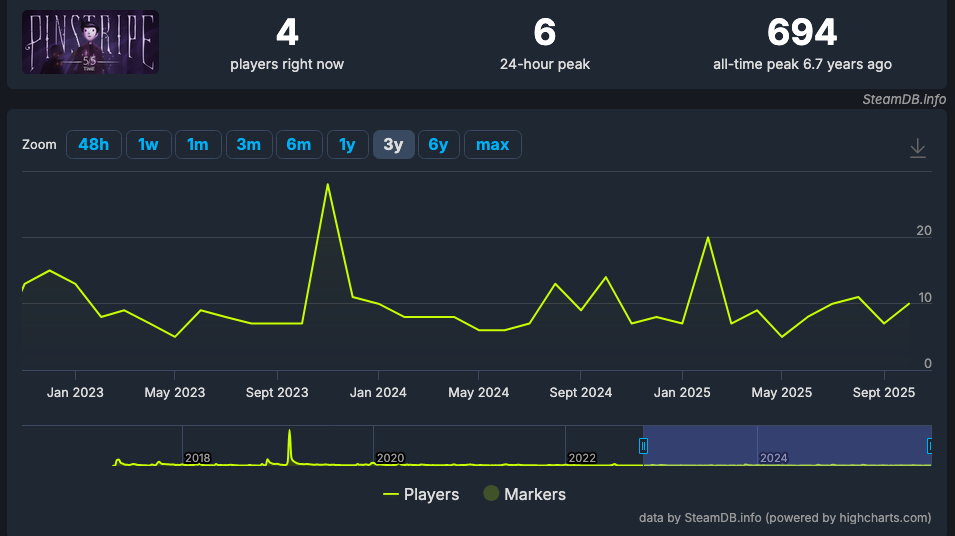Click the highest peak point in late 2023
955x536 pixels.
[x=328, y=184]
